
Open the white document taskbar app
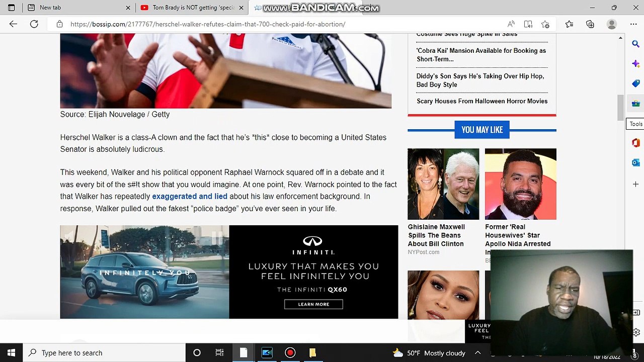tap(244, 353)
